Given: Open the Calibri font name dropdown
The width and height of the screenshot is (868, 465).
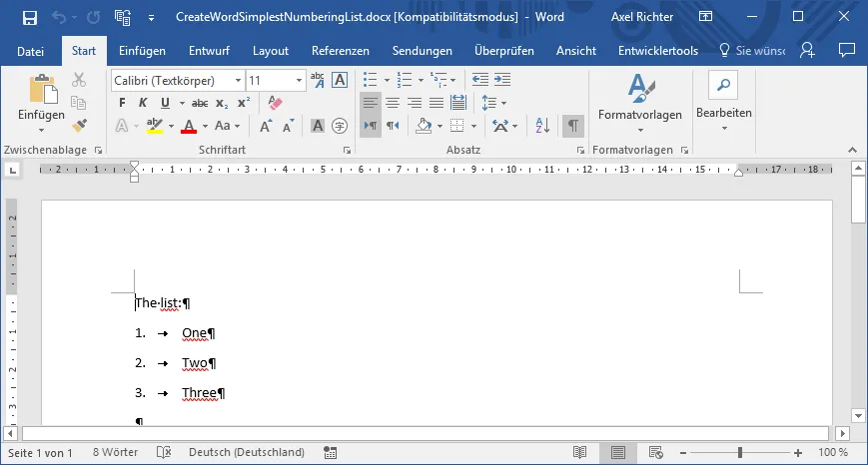Looking at the screenshot, I should click(x=238, y=81).
